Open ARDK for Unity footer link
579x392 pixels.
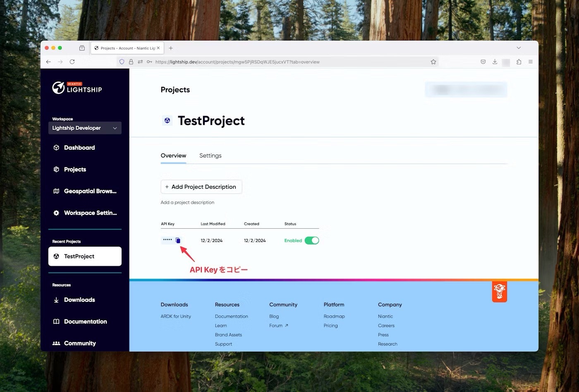pos(176,316)
